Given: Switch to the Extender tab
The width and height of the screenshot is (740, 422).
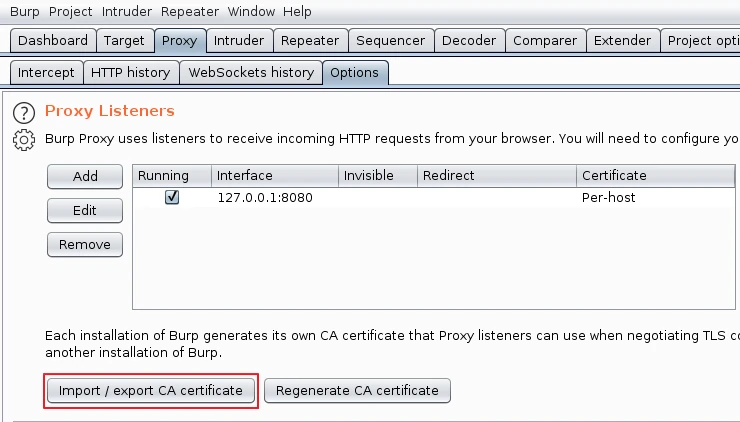Looking at the screenshot, I should tap(622, 41).
